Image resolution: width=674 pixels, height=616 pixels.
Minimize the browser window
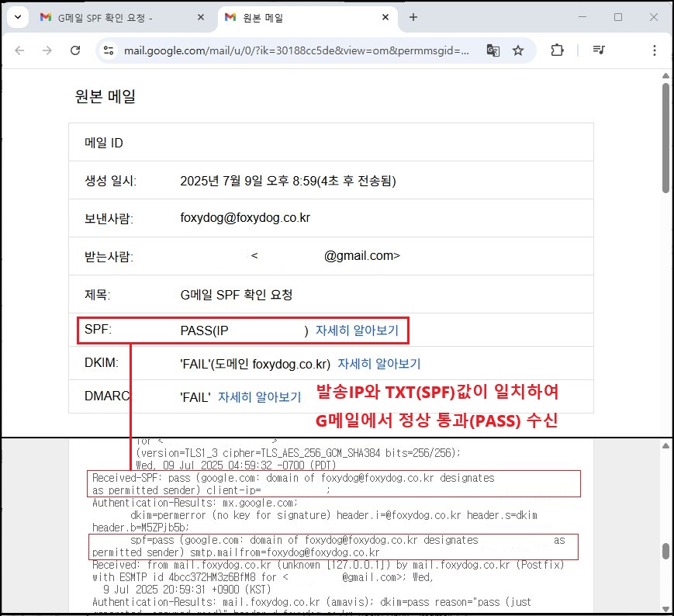(x=582, y=17)
